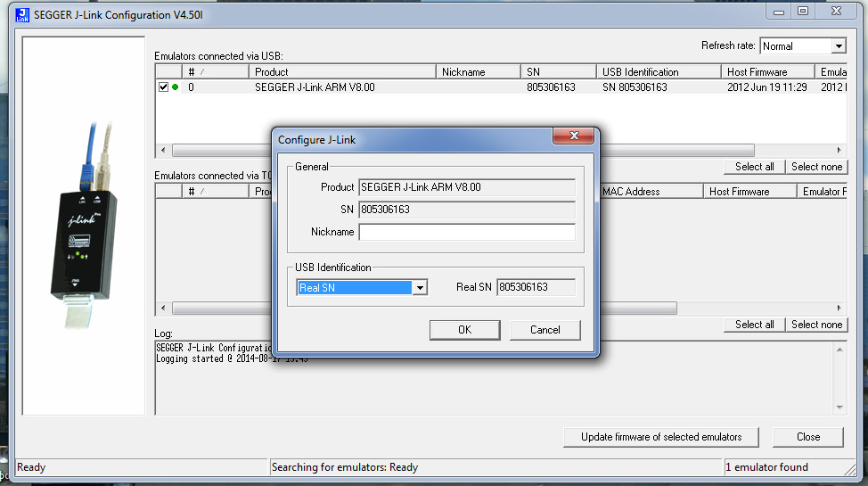Viewport: 868px width, 486px height.
Task: Click the Emulator column header in TCP/IP list
Action: tap(823, 192)
